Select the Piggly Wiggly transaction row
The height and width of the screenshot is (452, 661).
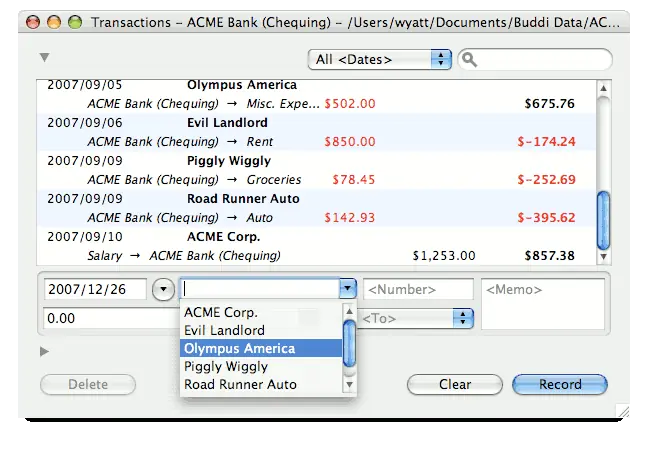point(316,170)
